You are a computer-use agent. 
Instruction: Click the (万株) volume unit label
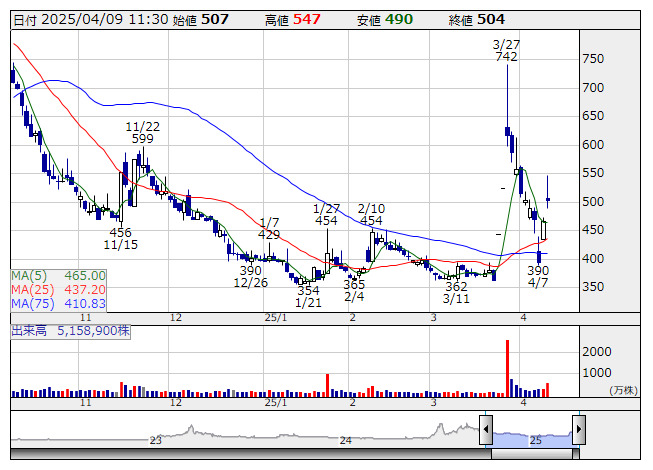(x=623, y=390)
